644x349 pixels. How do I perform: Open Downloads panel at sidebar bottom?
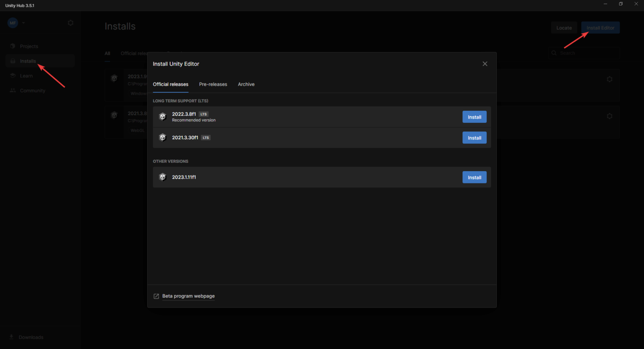31,337
